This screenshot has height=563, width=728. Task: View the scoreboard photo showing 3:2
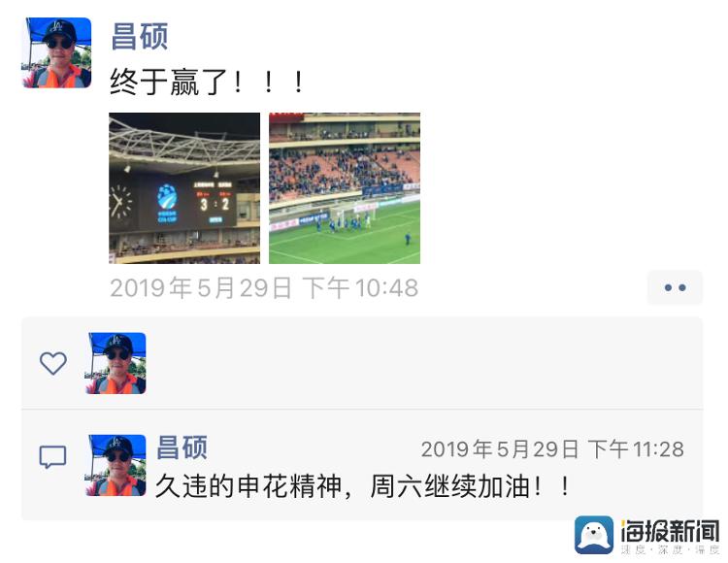click(x=184, y=188)
